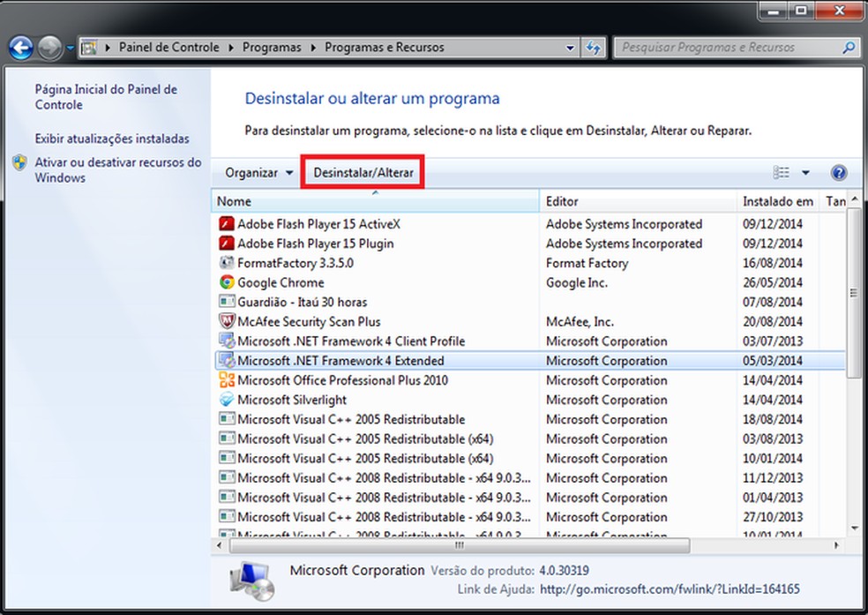Image resolution: width=868 pixels, height=615 pixels.
Task: Select McAfee Security Scan Plus name
Action: [309, 321]
